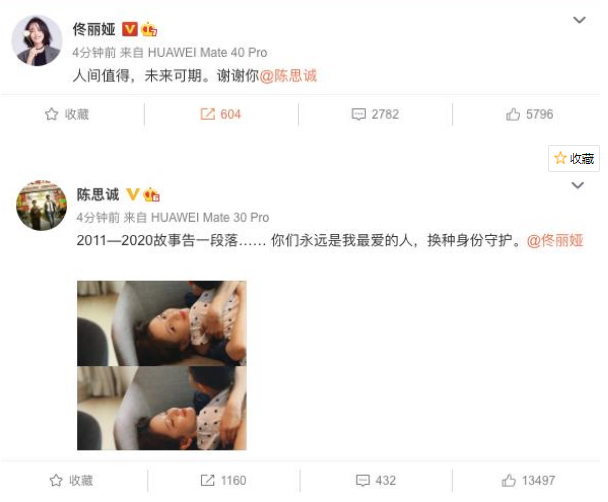Image resolution: width=608 pixels, height=502 pixels.
Task: Like 佟丽娅's post with 5796 likes
Action: (x=529, y=114)
